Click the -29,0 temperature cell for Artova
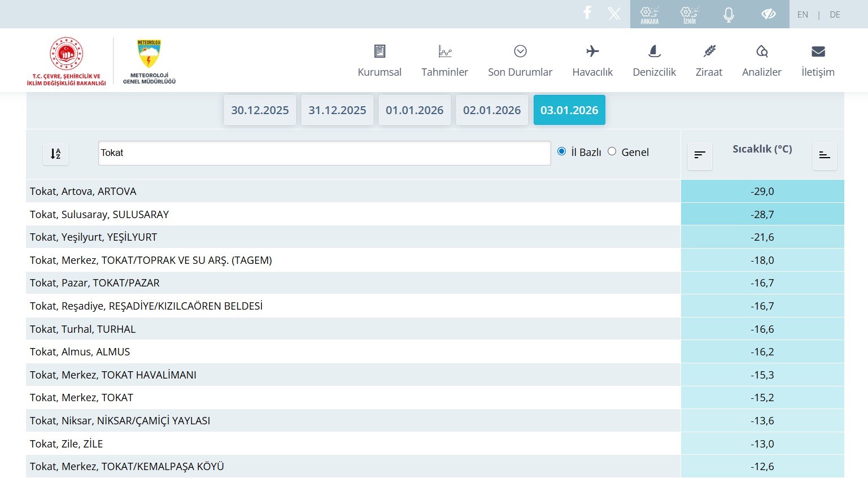Screen dimensions: 868x478 tap(762, 192)
